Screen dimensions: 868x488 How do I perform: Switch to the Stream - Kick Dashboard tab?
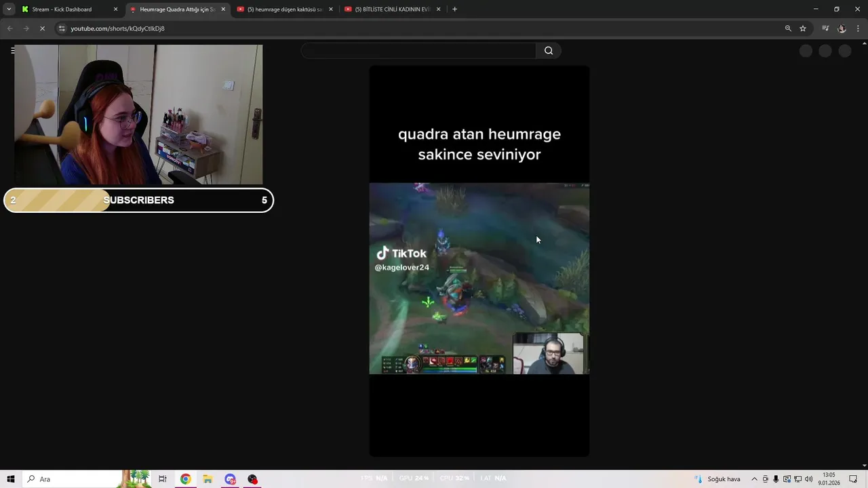[x=62, y=9]
